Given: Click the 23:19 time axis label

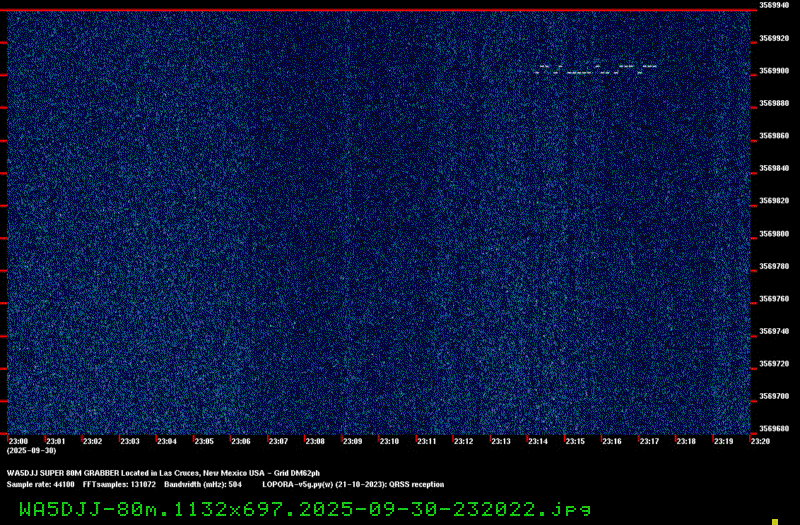Looking at the screenshot, I should [x=723, y=441].
